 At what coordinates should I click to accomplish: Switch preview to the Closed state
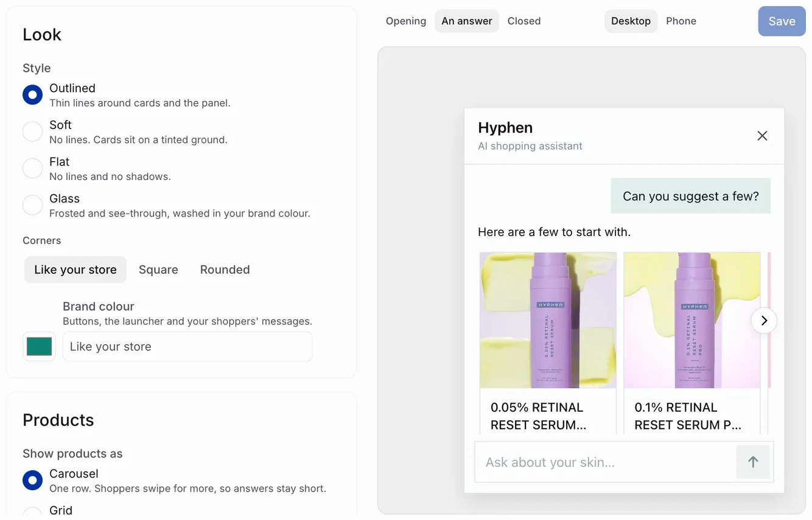click(524, 21)
